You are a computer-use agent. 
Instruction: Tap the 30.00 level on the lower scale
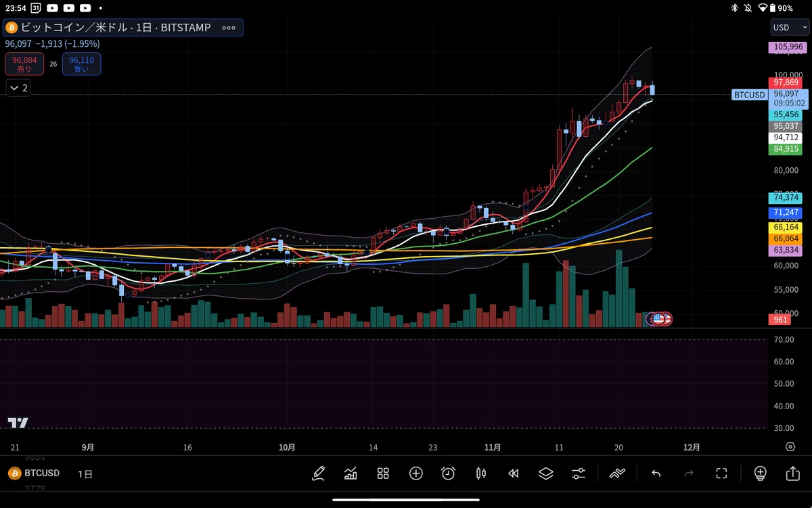coord(784,428)
